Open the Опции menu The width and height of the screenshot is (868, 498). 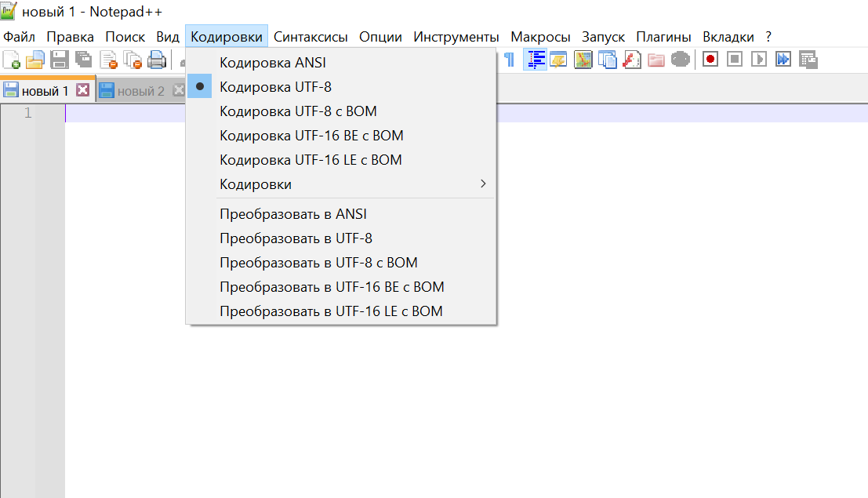pyautogui.click(x=380, y=37)
